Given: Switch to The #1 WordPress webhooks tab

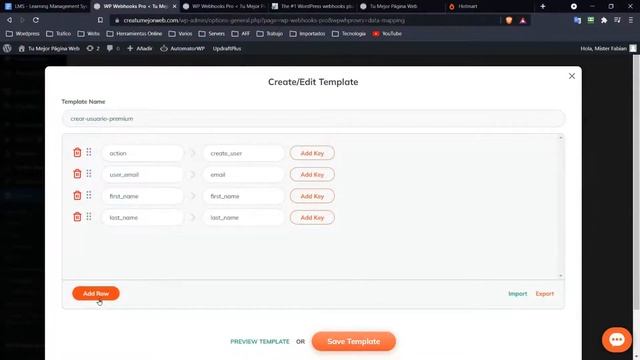Looking at the screenshot, I should point(313,6).
